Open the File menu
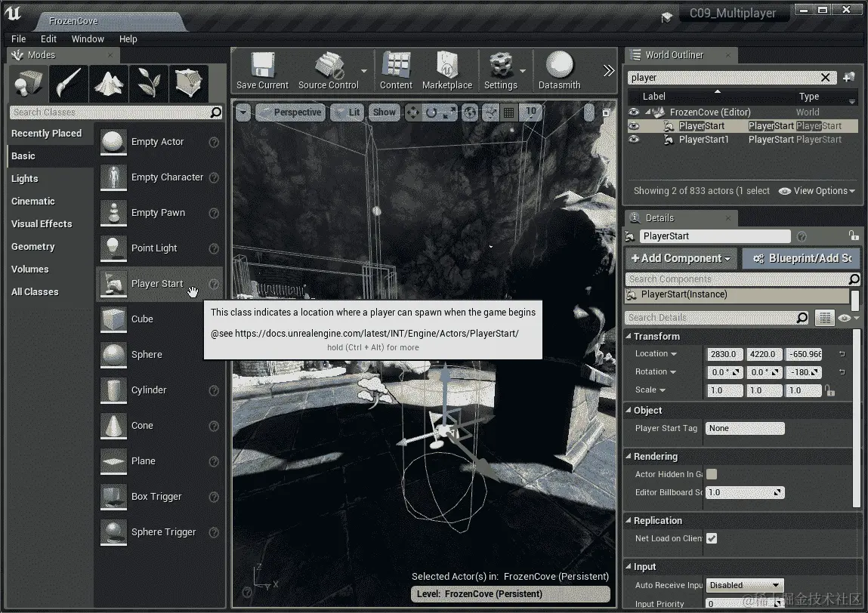Viewport: 868px width, 613px height. [18, 39]
